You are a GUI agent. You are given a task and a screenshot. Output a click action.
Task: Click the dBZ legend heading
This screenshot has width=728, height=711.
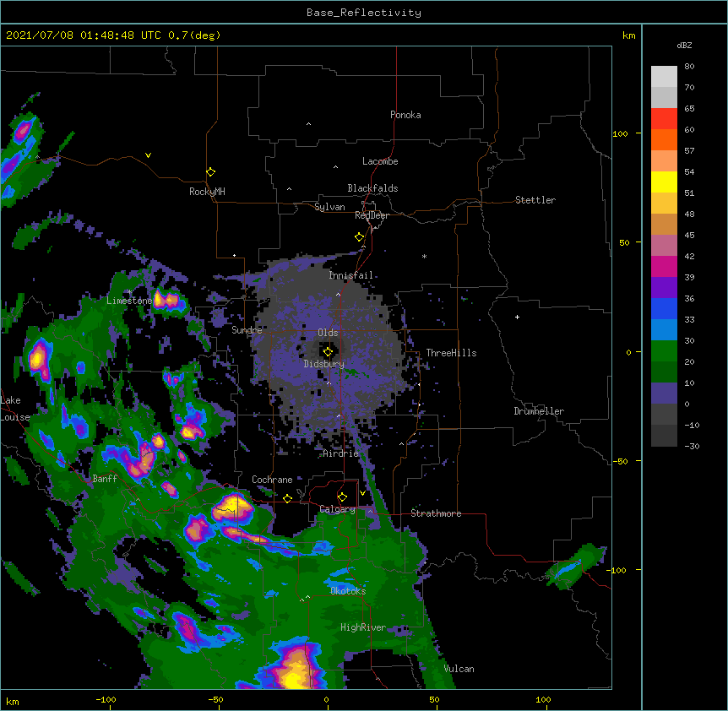684,45
